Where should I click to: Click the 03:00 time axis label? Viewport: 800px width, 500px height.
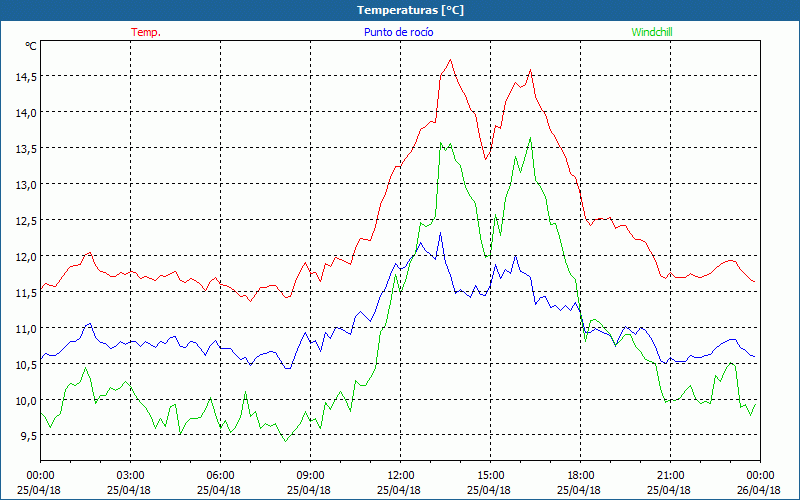tap(131, 475)
